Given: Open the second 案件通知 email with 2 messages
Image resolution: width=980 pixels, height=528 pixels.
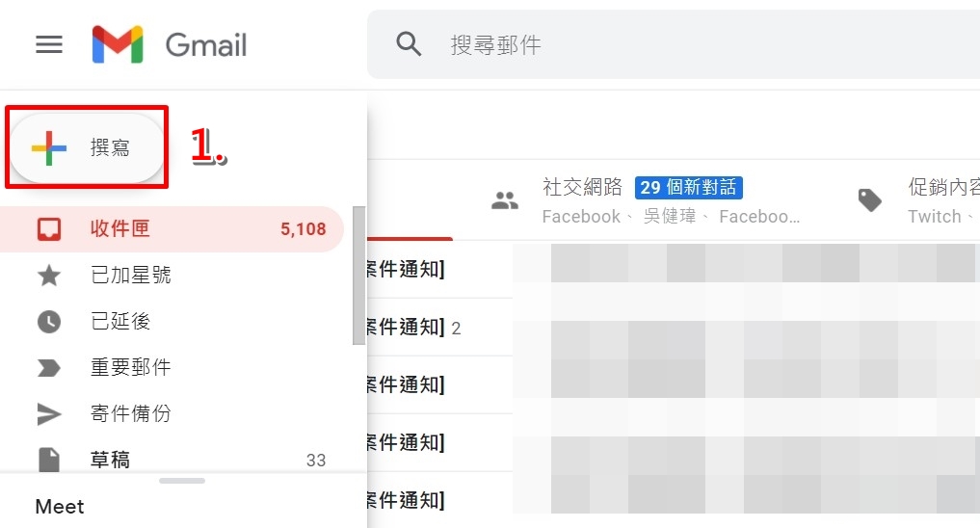Looking at the screenshot, I should (674, 328).
